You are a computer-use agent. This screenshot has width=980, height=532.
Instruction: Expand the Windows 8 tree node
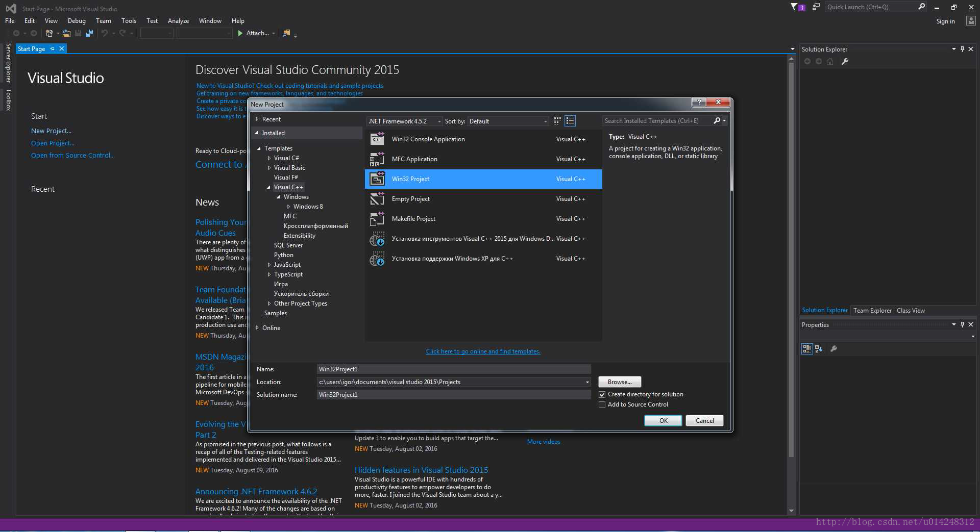pos(288,207)
